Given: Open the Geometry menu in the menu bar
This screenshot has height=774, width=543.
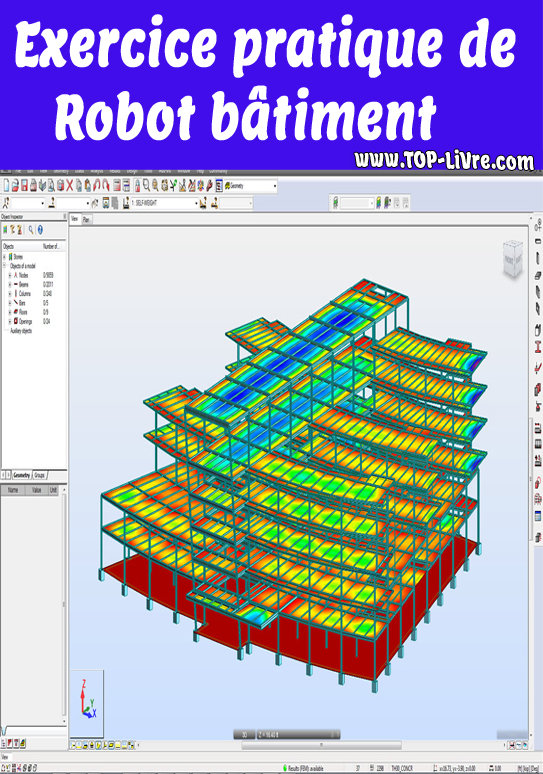Looking at the screenshot, I should coord(61,171).
